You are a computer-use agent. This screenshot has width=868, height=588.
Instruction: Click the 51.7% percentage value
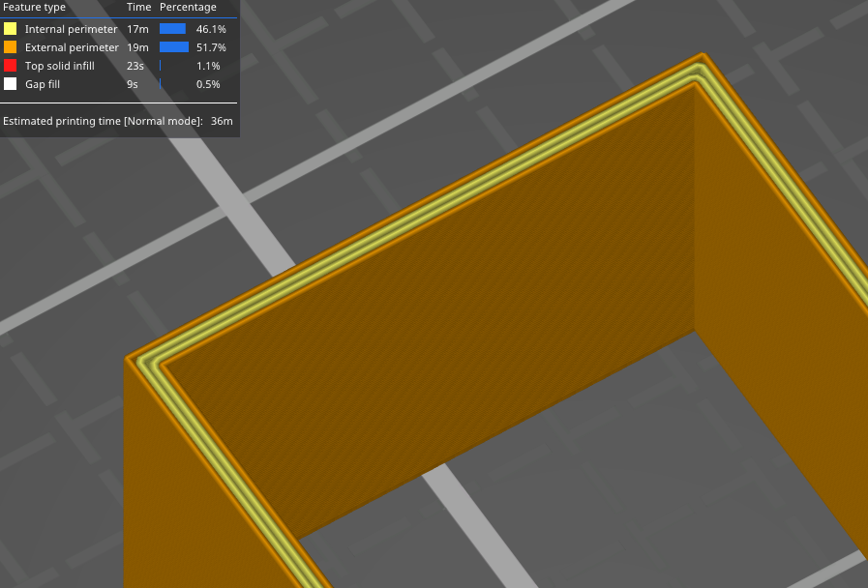pyautogui.click(x=211, y=47)
